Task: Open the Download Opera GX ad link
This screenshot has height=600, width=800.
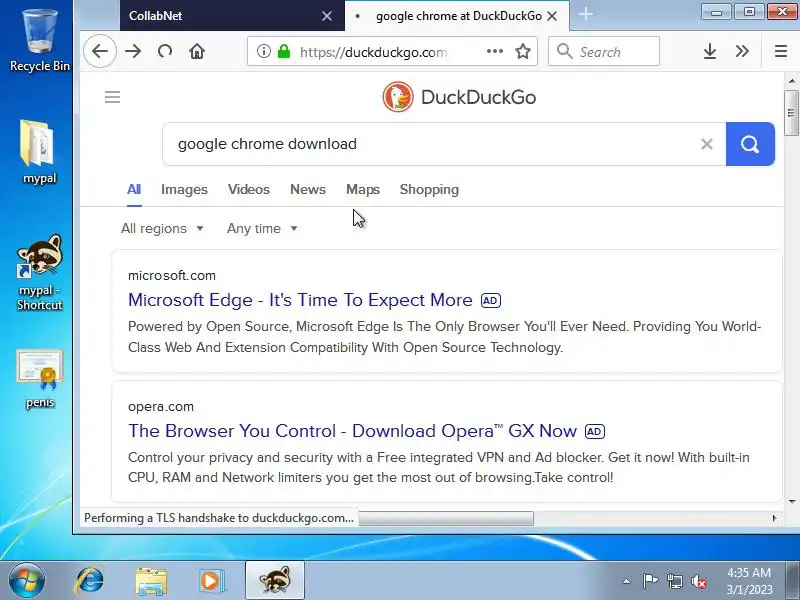Action: [352, 431]
